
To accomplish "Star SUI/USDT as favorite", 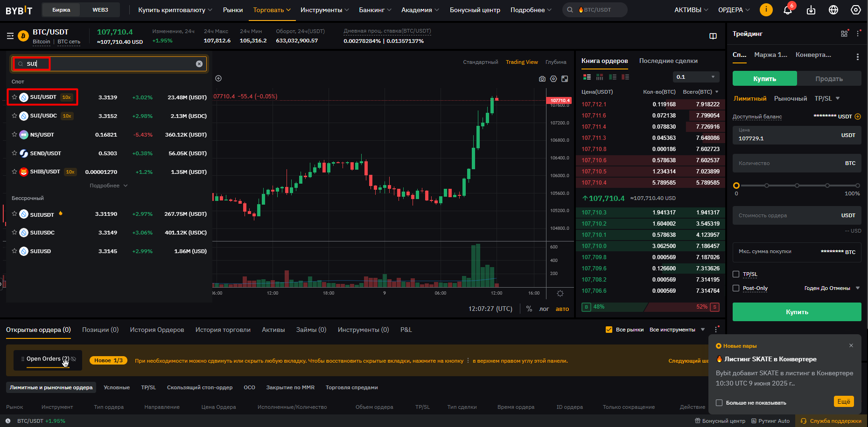I will 14,97.
